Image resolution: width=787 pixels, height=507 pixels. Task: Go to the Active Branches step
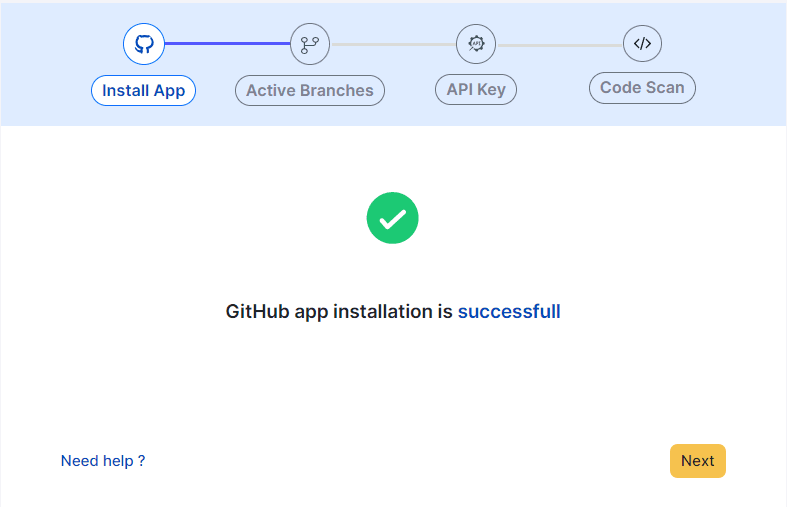310,90
